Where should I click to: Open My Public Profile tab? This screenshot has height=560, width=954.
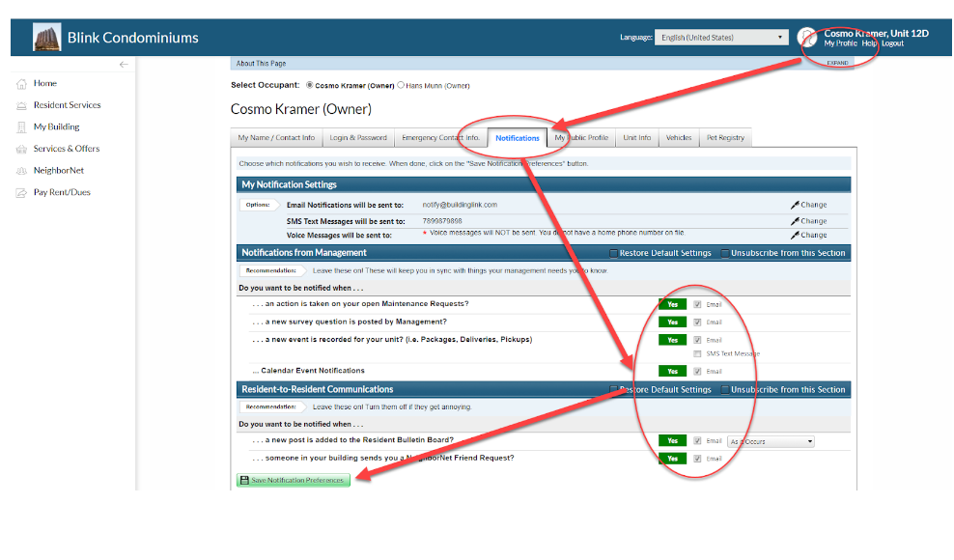[581, 137]
